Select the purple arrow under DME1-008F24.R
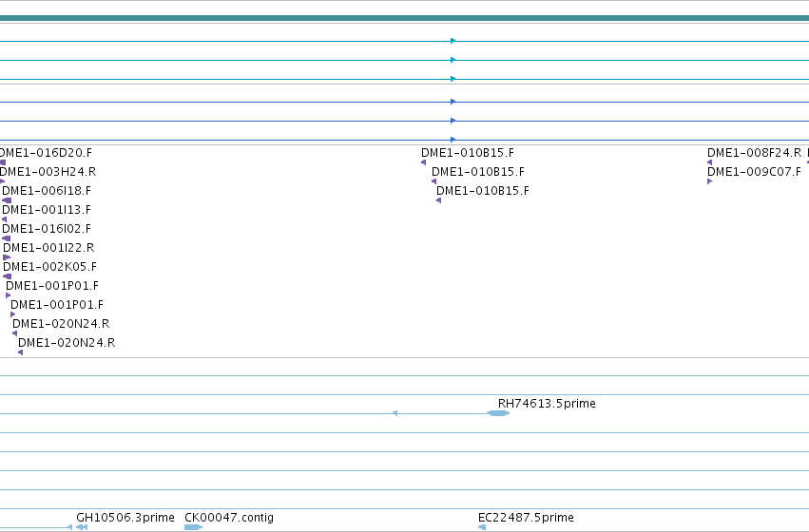The width and height of the screenshot is (809, 532). pos(709,162)
